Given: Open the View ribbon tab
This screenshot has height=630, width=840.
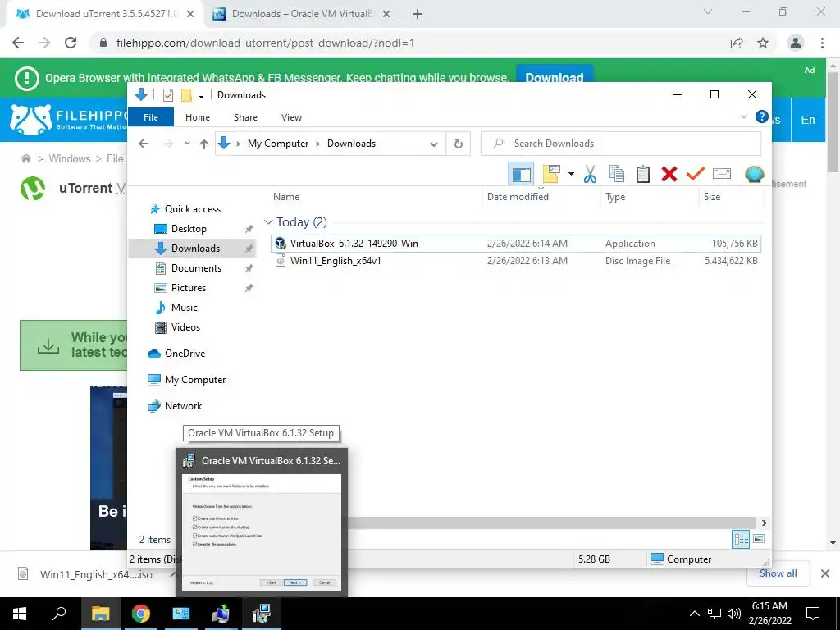Looking at the screenshot, I should (291, 117).
